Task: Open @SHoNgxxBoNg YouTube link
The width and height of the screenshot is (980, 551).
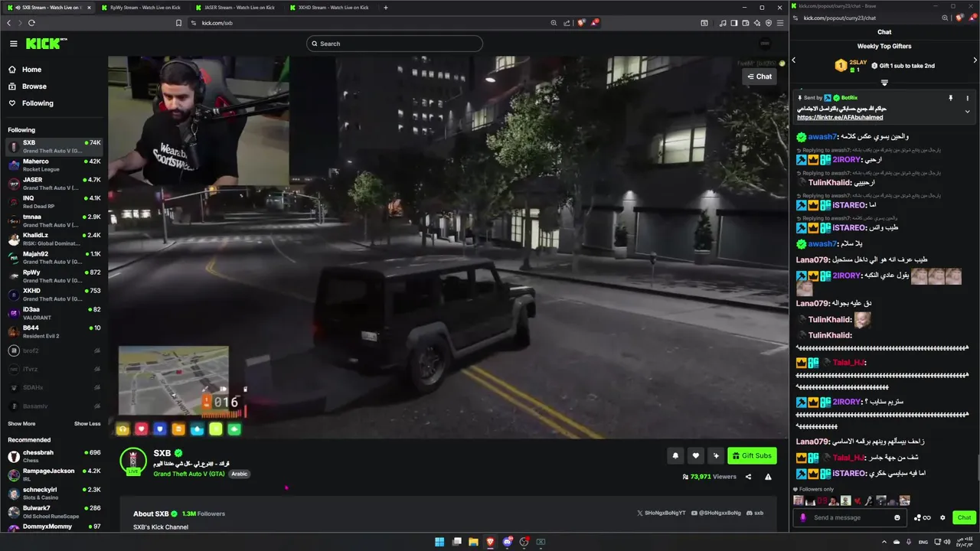Action: [x=716, y=513]
